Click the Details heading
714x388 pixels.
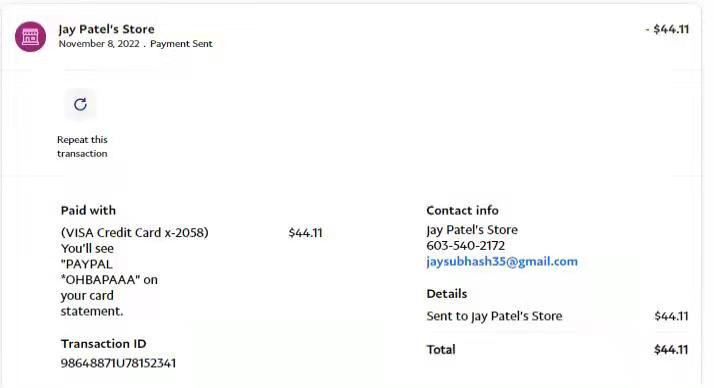(447, 294)
